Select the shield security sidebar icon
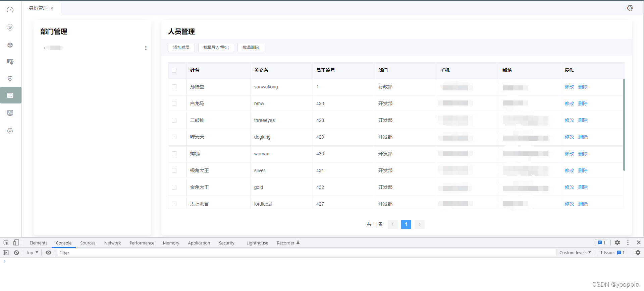The height and width of the screenshot is (291, 644). click(x=10, y=78)
